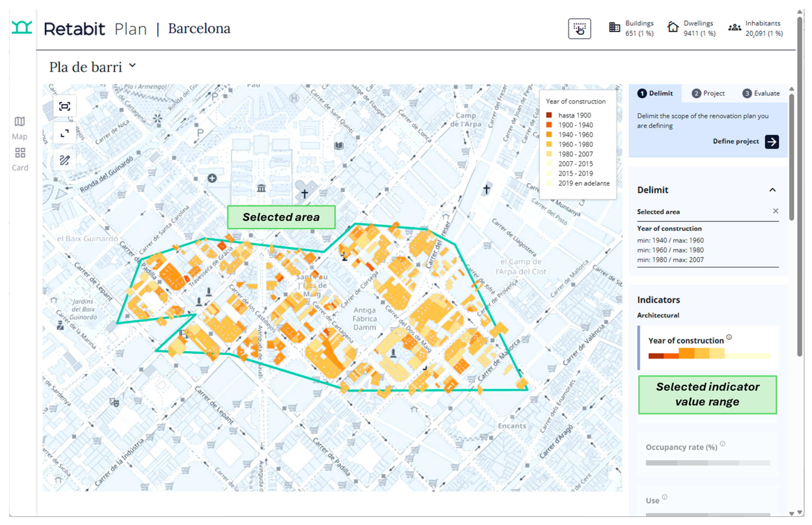The height and width of the screenshot is (525, 812).
Task: Click Occupancy rate info icon
Action: [722, 444]
